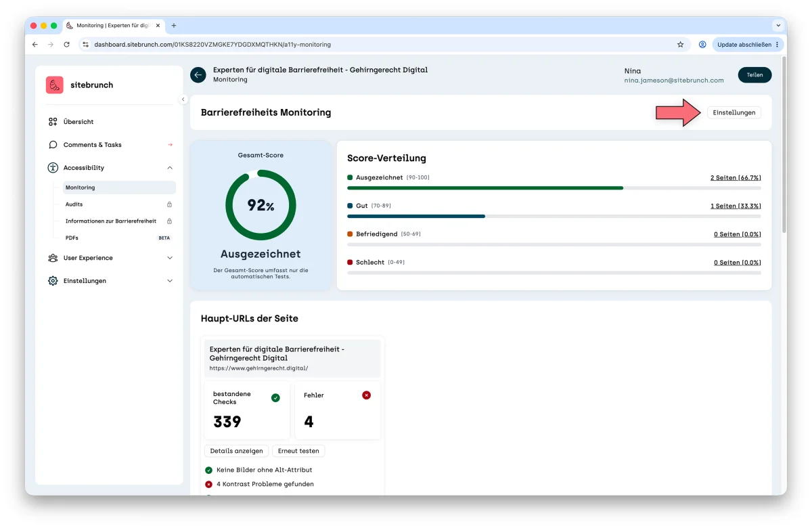812x528 pixels.
Task: Close the Monitoring browser tab
Action: 158,26
